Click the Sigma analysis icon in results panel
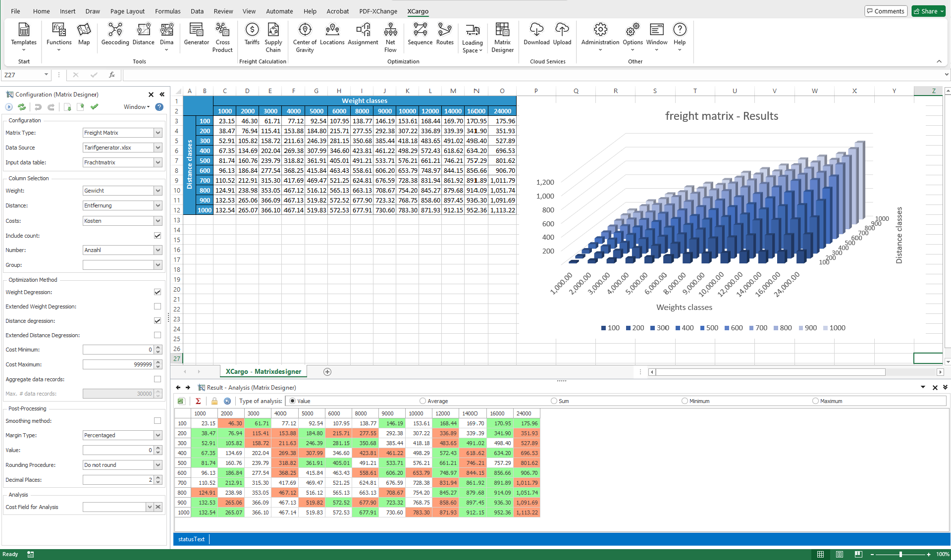The image size is (951, 560). pyautogui.click(x=199, y=401)
